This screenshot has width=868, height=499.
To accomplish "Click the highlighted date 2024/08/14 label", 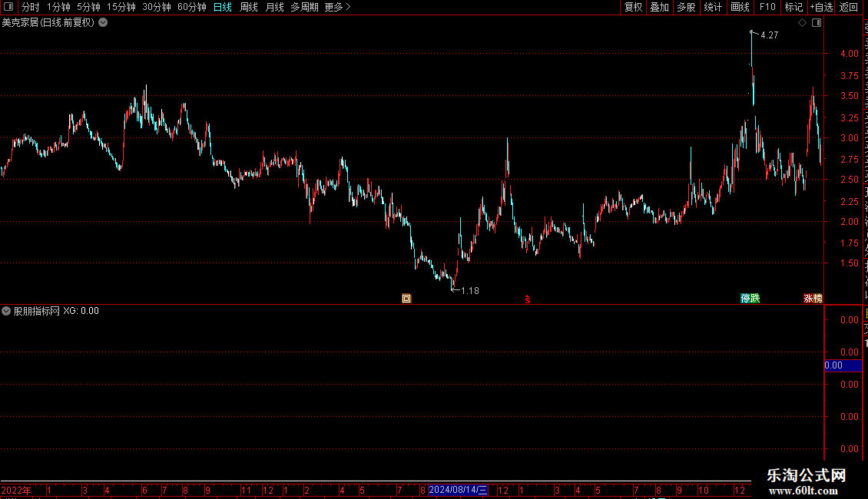I will pos(458,490).
